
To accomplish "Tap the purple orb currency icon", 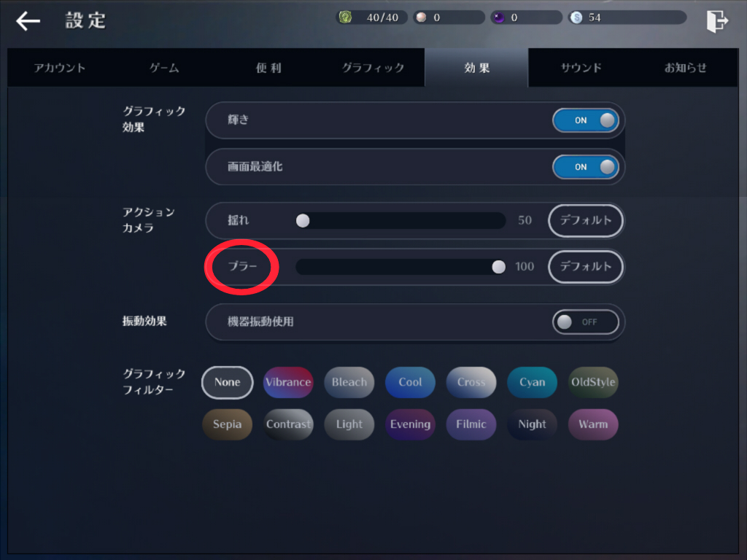I will click(x=499, y=17).
